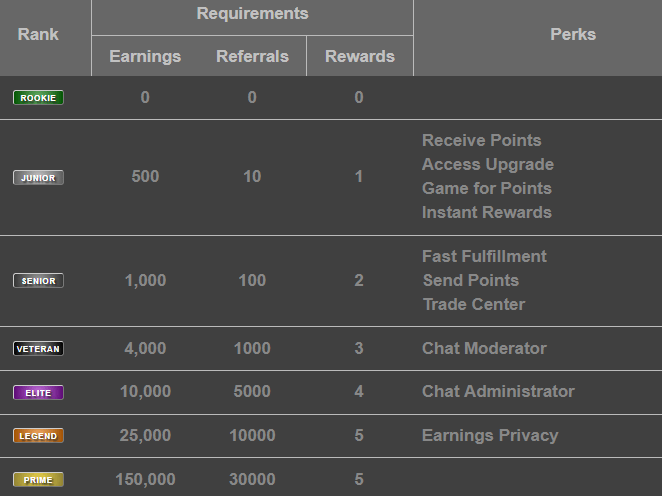Click the Trade Center perk
The image size is (662, 496).
coord(474,304)
